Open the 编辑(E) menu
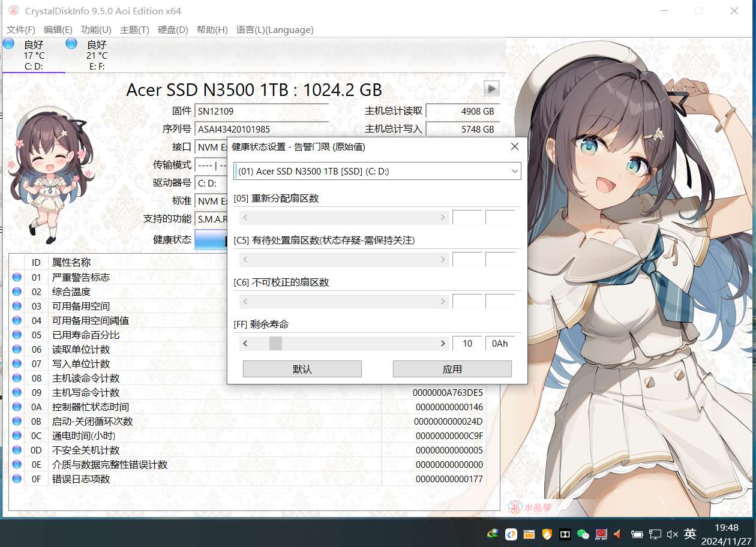 (58, 29)
